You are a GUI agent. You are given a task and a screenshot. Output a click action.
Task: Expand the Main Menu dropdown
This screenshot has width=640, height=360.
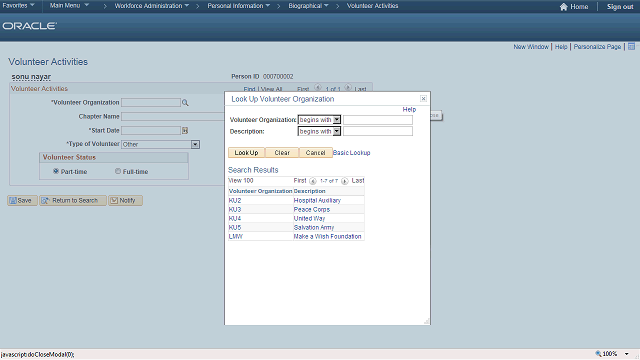point(69,6)
